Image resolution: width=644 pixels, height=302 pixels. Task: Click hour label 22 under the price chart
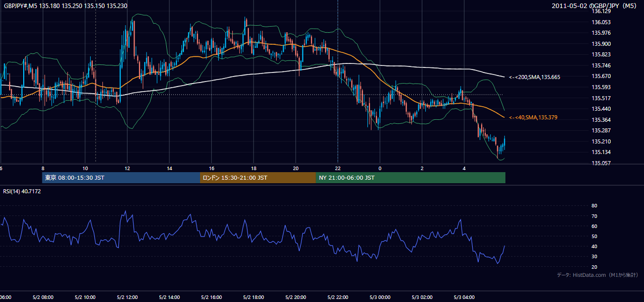338,168
